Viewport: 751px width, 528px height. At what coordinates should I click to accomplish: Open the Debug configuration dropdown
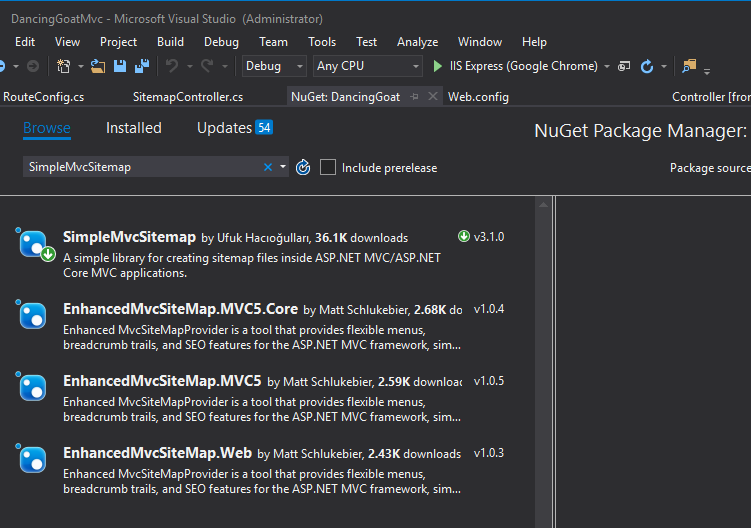pyautogui.click(x=274, y=66)
